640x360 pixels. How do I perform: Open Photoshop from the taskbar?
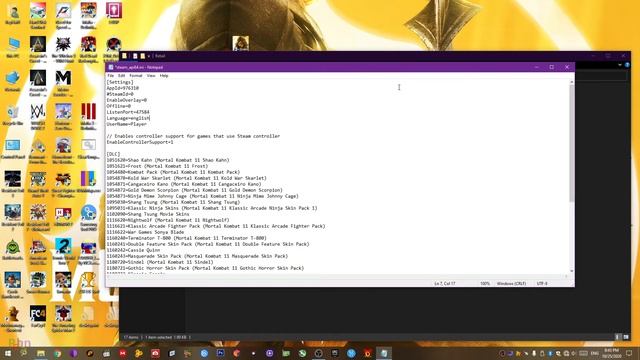(220, 353)
